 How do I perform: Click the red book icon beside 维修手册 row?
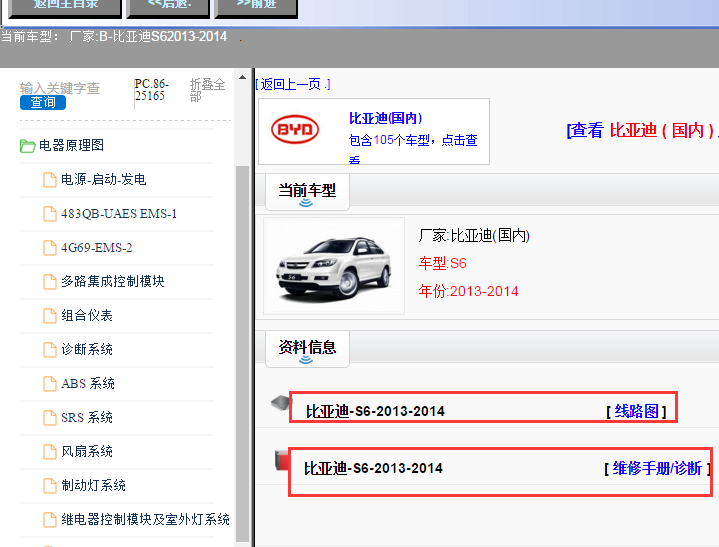(282, 460)
